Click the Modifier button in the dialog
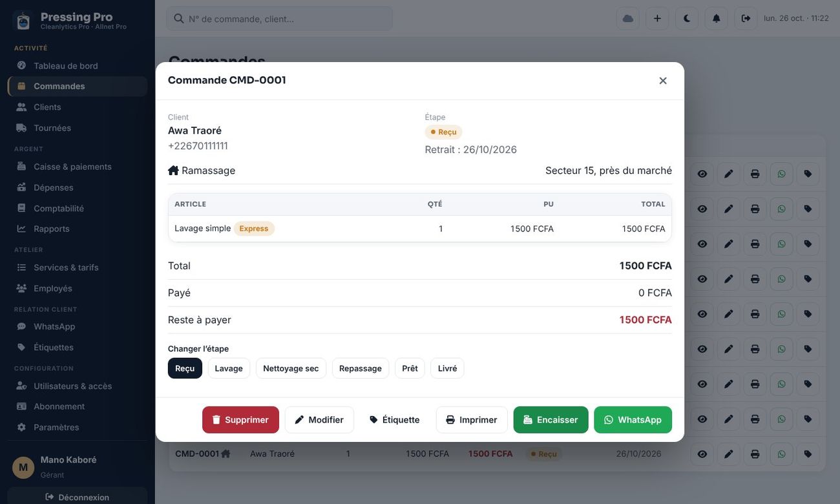Image resolution: width=840 pixels, height=504 pixels. click(319, 420)
